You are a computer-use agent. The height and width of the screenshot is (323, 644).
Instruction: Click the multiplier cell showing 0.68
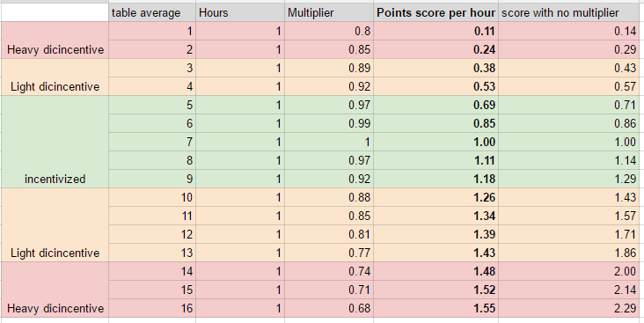(x=329, y=308)
